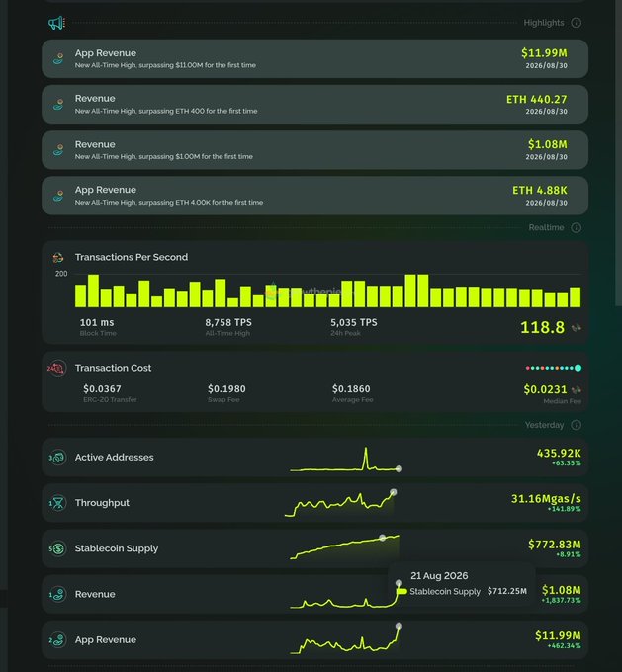Click the 118.8 current TPS value
The width and height of the screenshot is (622, 672).
coord(542,327)
